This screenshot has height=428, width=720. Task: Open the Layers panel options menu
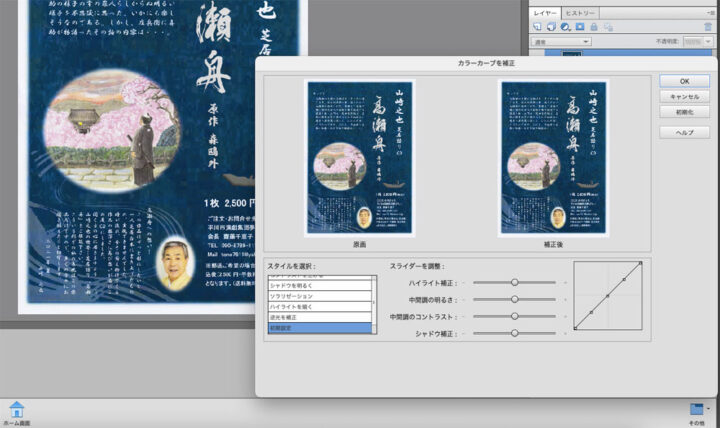coord(708,11)
